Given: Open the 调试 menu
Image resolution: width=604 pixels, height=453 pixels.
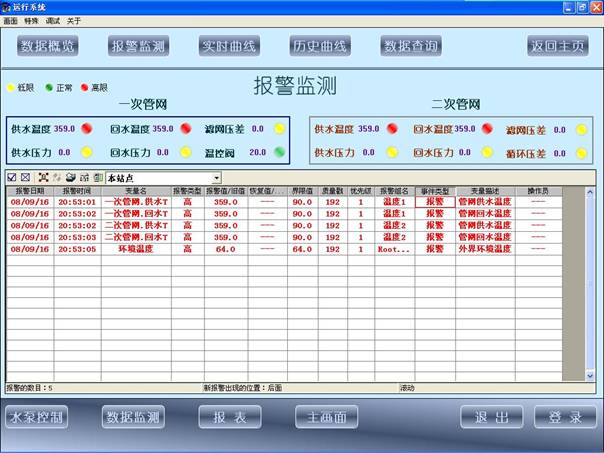Looking at the screenshot, I should click(53, 20).
